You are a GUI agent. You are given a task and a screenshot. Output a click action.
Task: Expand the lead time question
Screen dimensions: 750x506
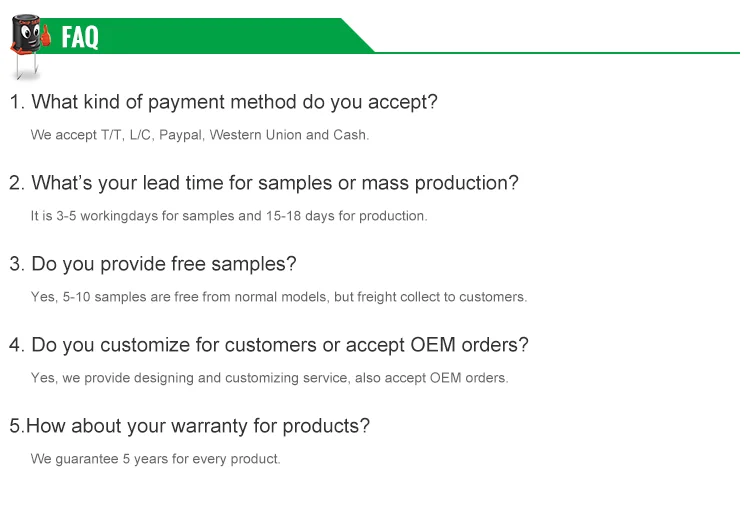coord(264,183)
